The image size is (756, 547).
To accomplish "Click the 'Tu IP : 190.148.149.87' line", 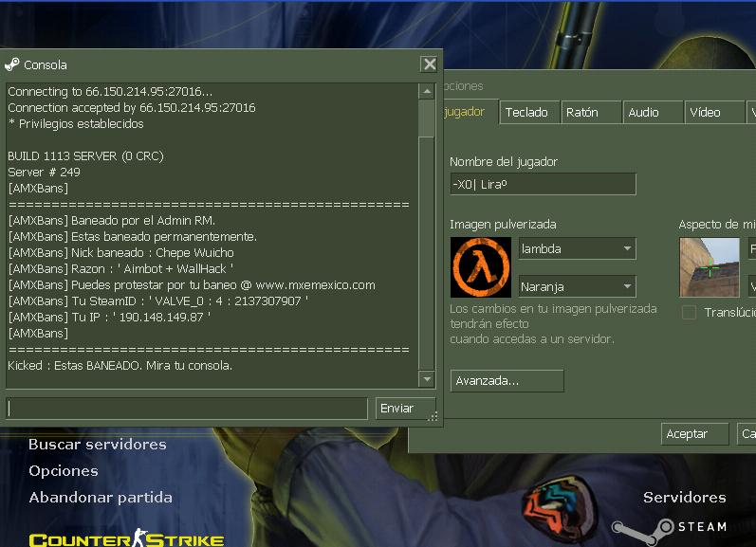I will (x=109, y=318).
